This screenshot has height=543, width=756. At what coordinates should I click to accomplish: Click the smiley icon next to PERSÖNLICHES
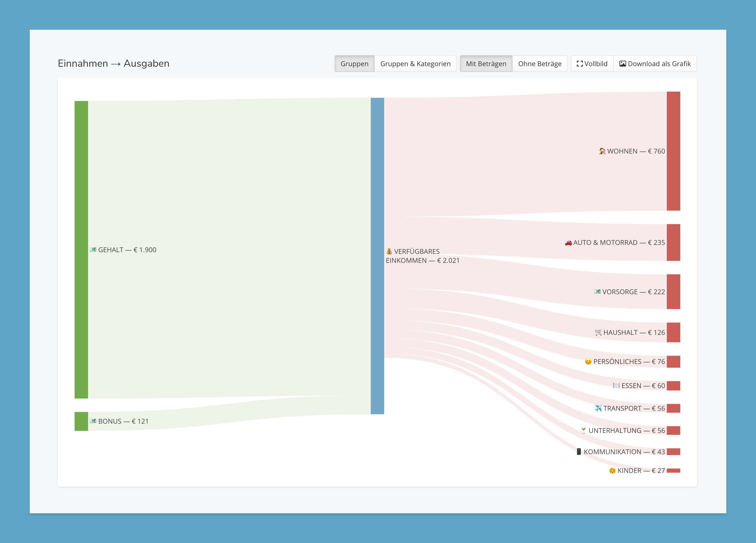tap(588, 362)
